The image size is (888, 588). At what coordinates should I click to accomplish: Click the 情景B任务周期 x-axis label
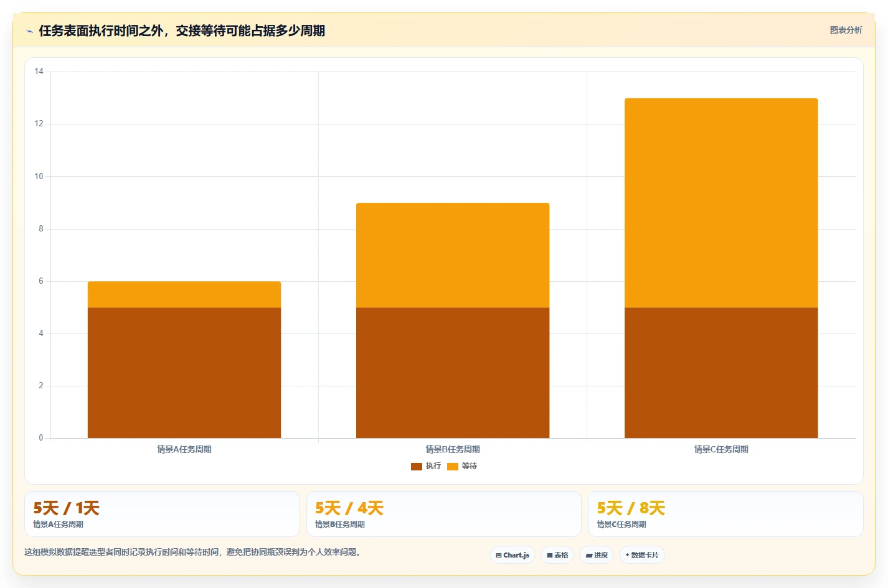click(x=453, y=449)
